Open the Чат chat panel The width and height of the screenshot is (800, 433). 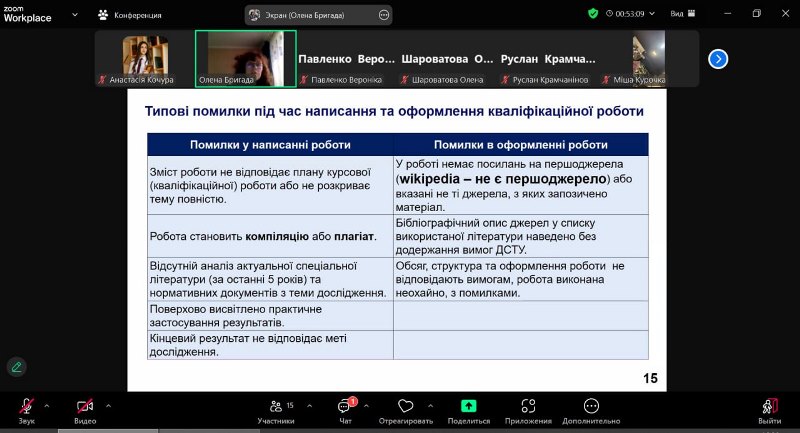(x=345, y=411)
